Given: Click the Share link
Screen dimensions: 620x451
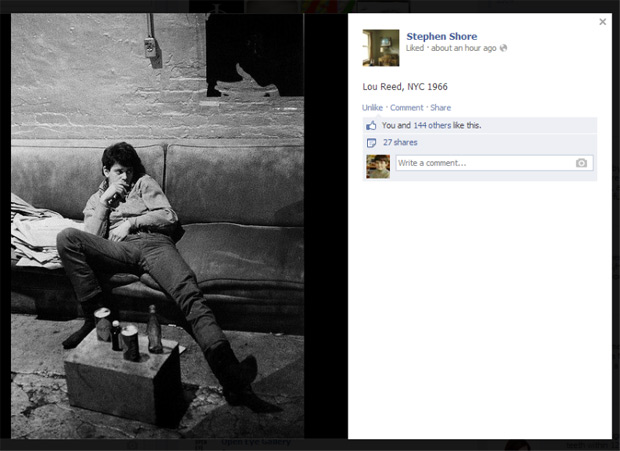Looking at the screenshot, I should pos(440,108).
